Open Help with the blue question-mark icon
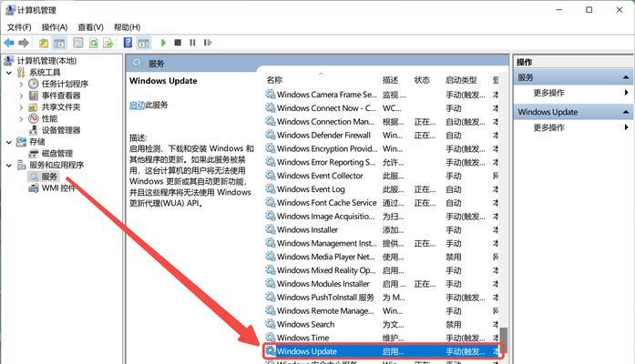The height and width of the screenshot is (364, 635). 128,43
